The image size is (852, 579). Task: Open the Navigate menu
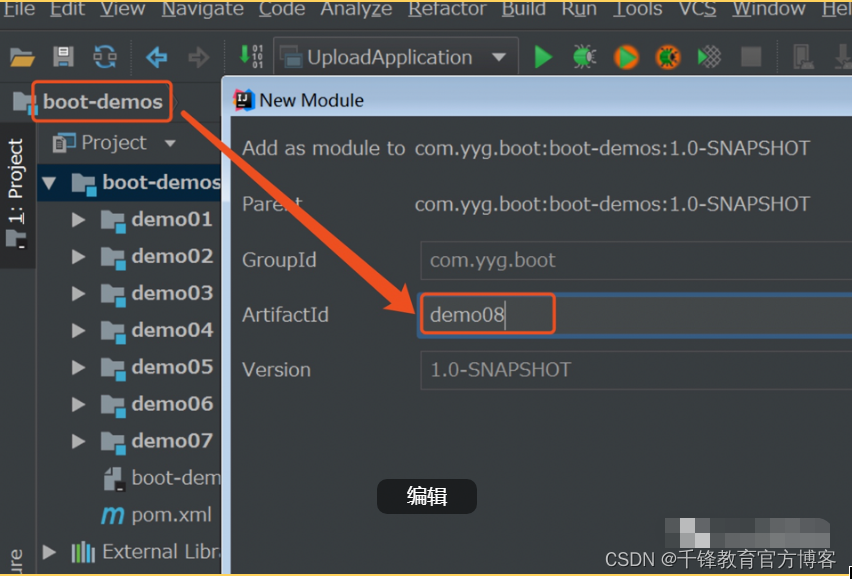point(202,11)
